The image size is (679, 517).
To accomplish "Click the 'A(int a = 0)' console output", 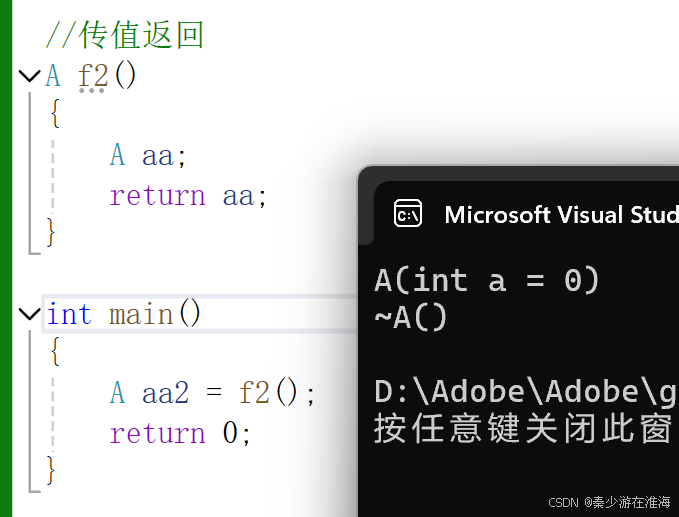I will (x=487, y=280).
